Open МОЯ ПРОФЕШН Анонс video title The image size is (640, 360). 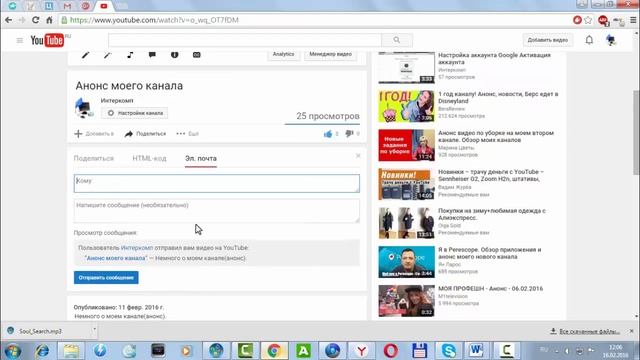[490, 289]
